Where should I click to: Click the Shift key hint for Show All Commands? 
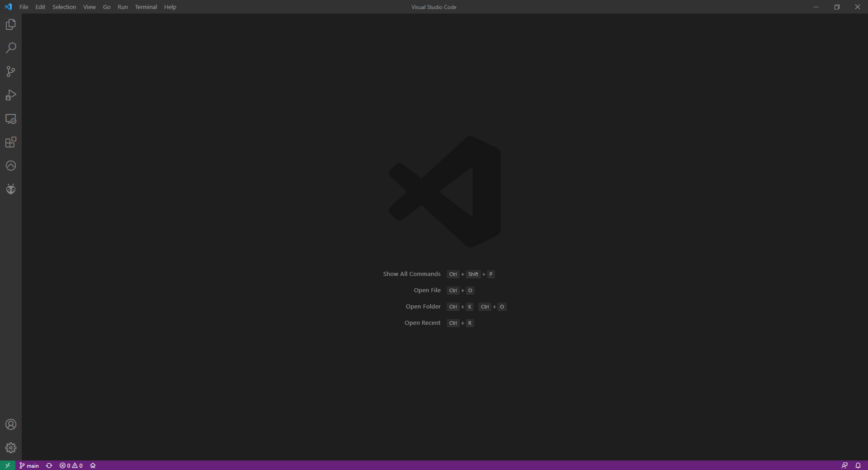(473, 274)
